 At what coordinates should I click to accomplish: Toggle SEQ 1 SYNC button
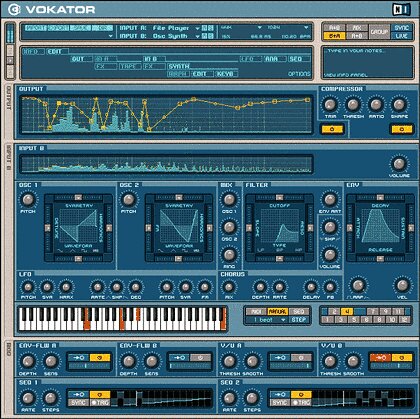78,403
